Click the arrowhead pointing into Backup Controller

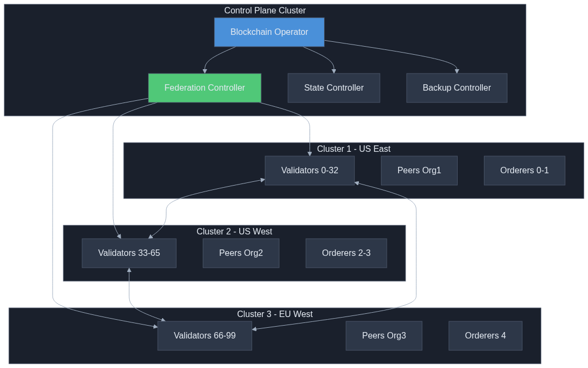[457, 71]
